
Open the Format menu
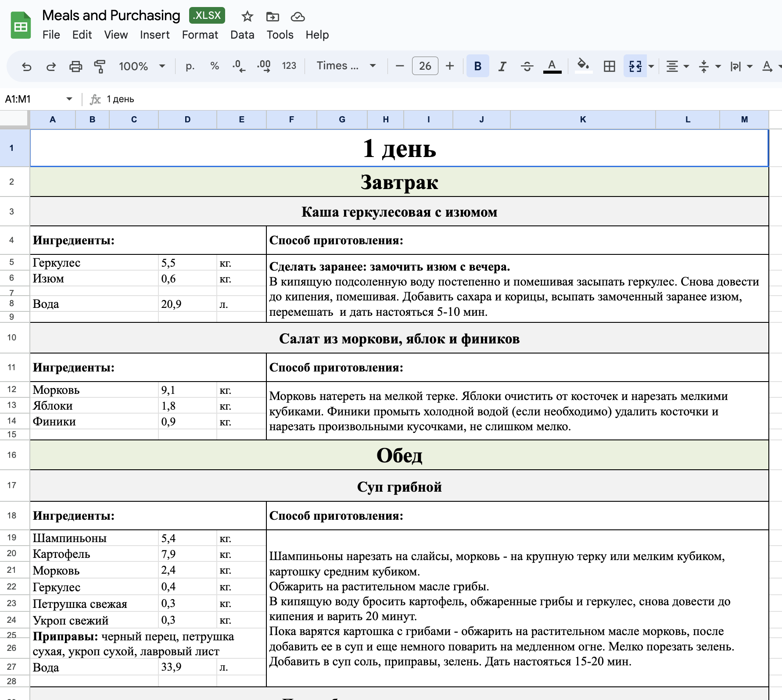point(200,35)
